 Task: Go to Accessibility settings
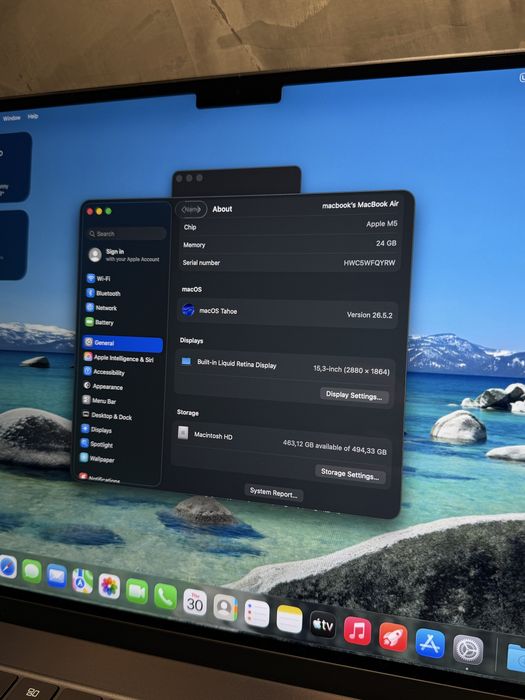click(104, 372)
